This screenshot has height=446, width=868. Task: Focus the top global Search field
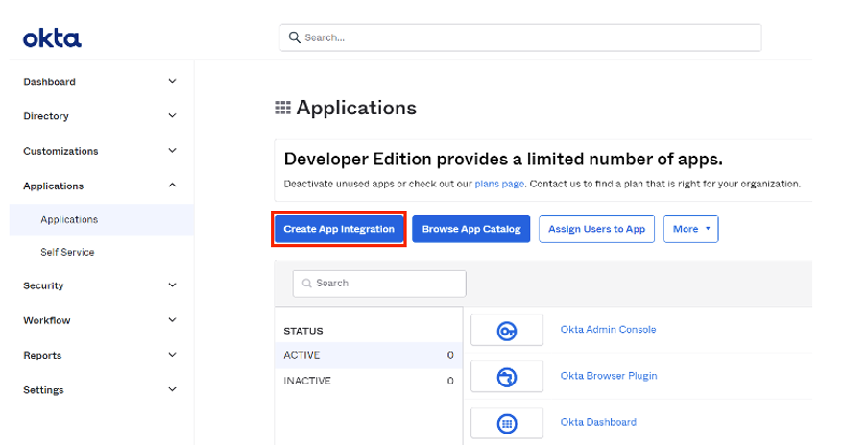pos(520,37)
